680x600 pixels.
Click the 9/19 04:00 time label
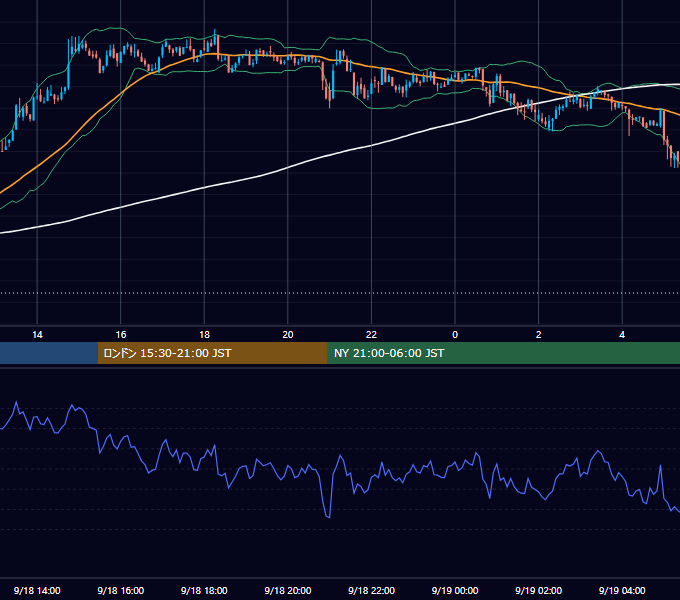(622, 590)
